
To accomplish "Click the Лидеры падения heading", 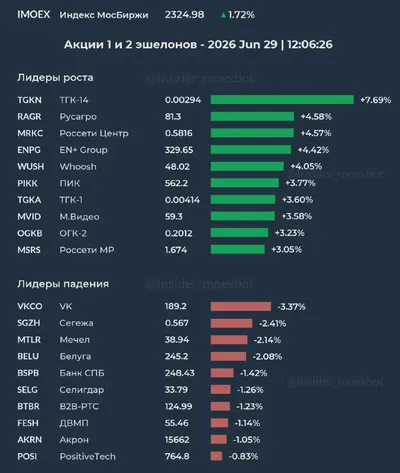I will pyautogui.click(x=63, y=284).
